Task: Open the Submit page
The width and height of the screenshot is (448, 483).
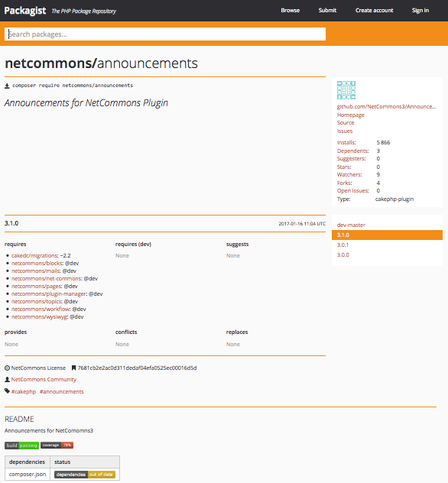Action: pos(327,11)
